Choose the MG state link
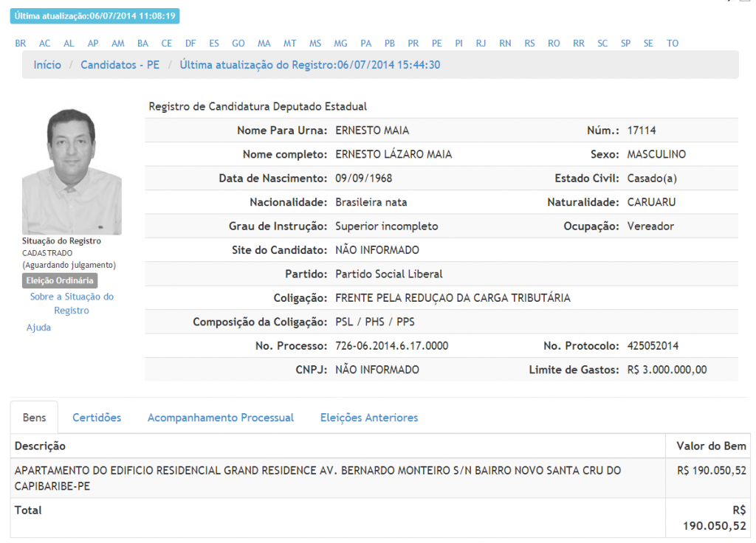Screen dimensions: 756x543 [x=341, y=44]
